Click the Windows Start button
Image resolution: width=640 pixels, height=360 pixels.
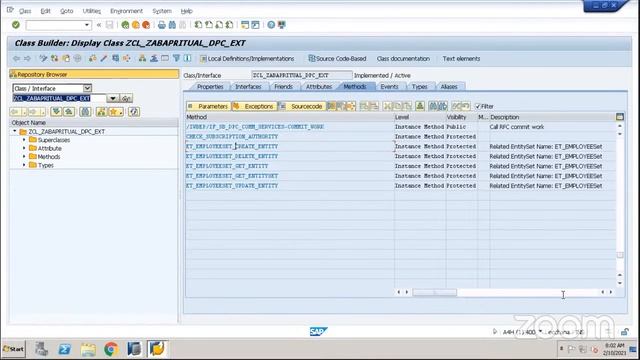(x=13, y=349)
